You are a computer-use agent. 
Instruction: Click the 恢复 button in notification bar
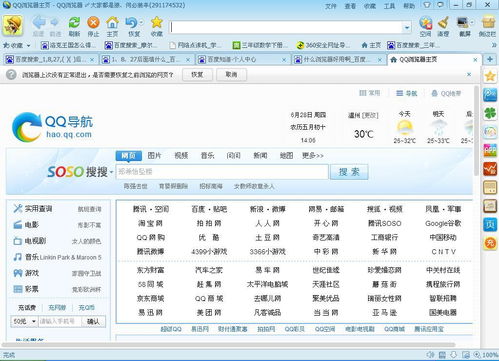point(197,75)
